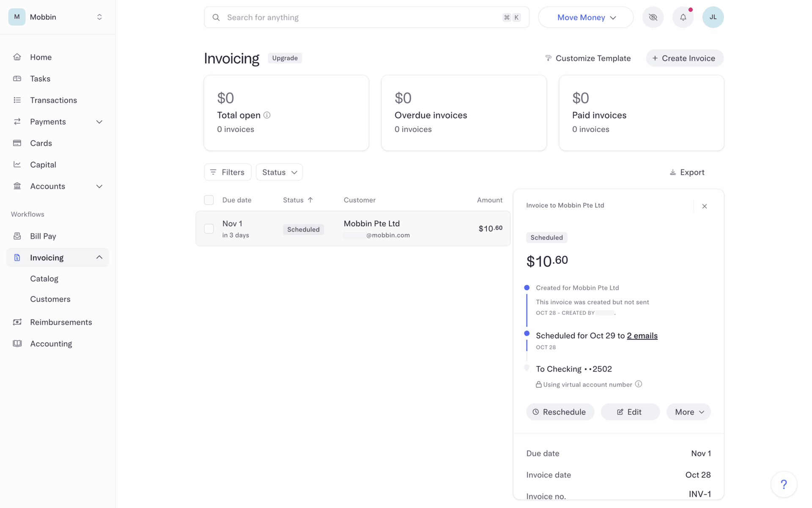Viewport: 812px width, 508px height.
Task: Open the Mobbin workspace switcher chevrons
Action: click(99, 17)
